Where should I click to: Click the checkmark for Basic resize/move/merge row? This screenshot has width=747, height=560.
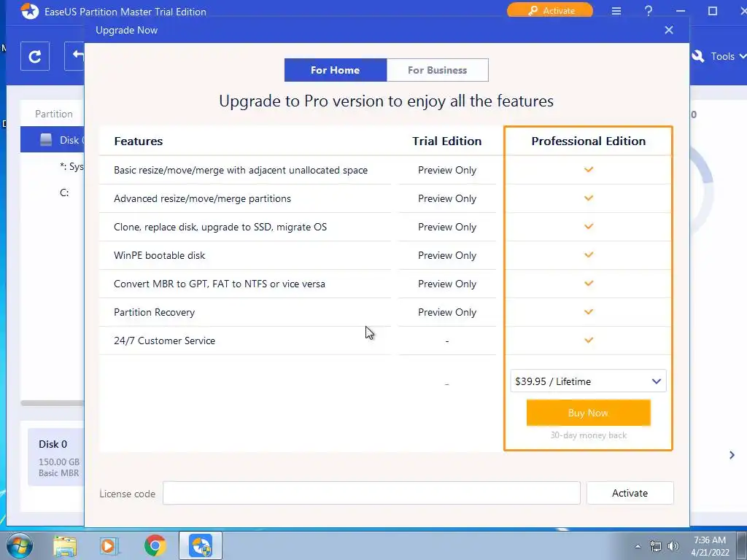[589, 169]
